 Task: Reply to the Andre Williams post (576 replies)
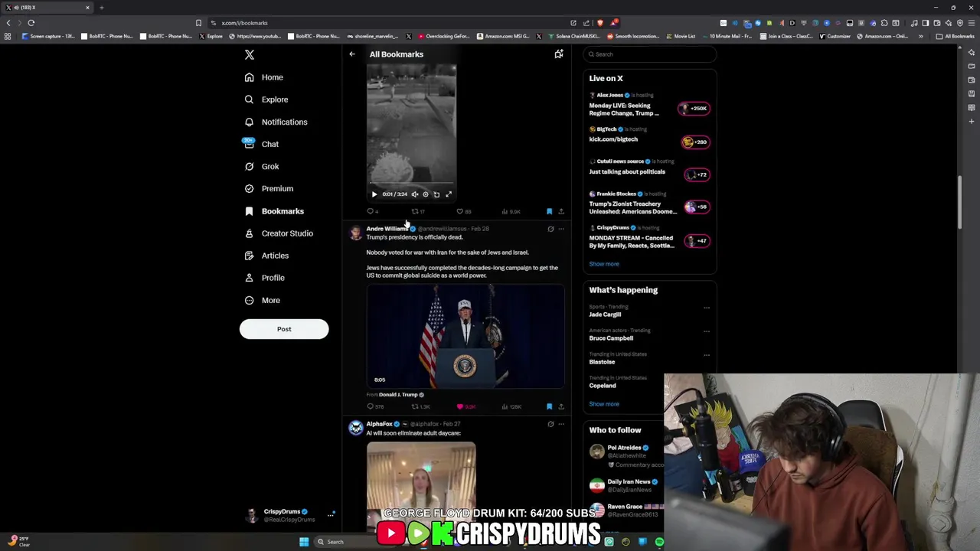pyautogui.click(x=375, y=406)
